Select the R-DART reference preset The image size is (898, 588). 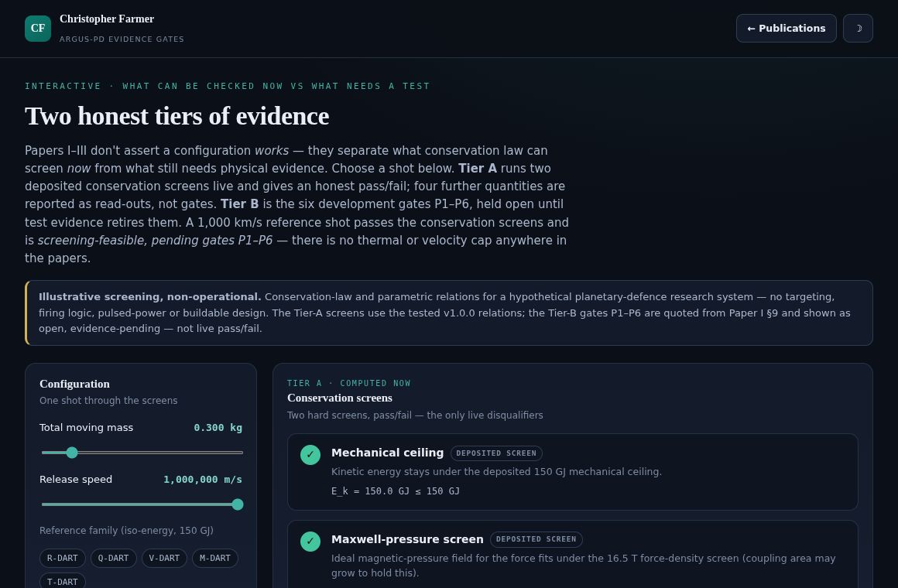tap(63, 559)
